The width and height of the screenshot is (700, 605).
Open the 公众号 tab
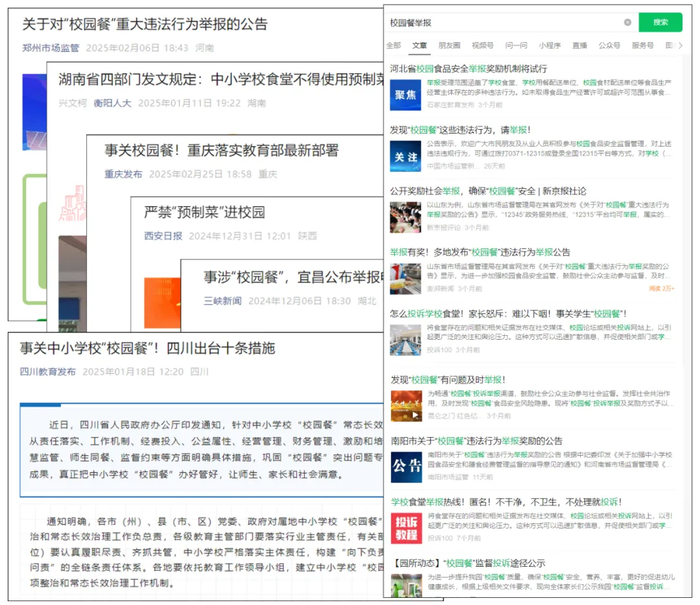pos(609,45)
